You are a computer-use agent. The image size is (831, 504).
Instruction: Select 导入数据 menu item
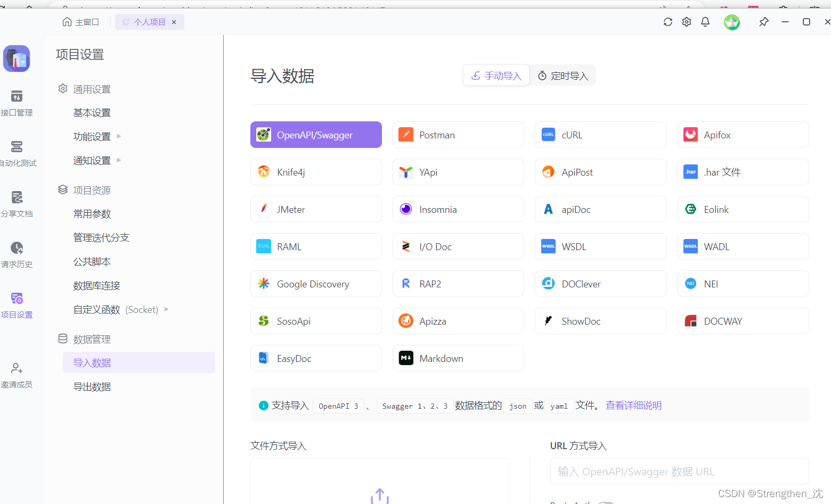click(x=139, y=362)
